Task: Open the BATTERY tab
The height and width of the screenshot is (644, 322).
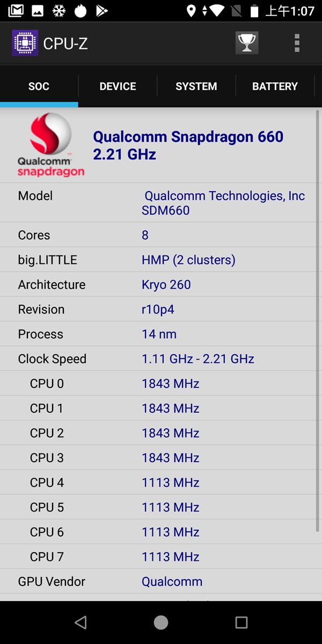Action: (275, 86)
